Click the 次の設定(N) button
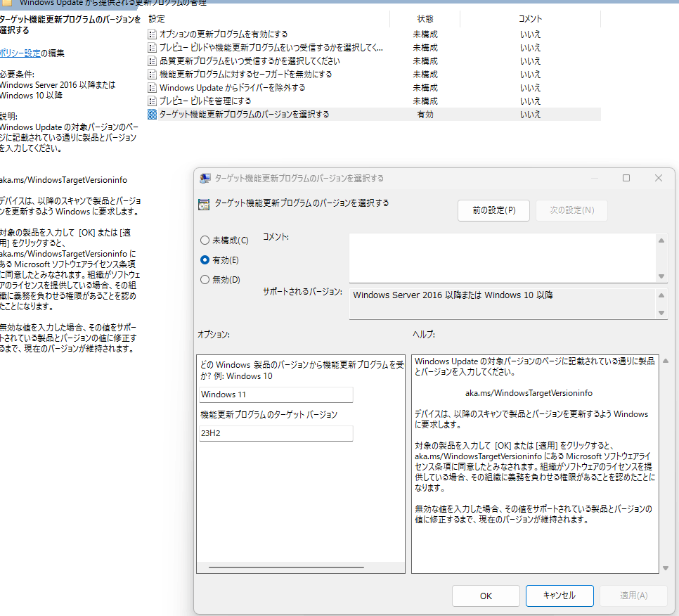This screenshot has height=616, width=679. click(x=571, y=210)
